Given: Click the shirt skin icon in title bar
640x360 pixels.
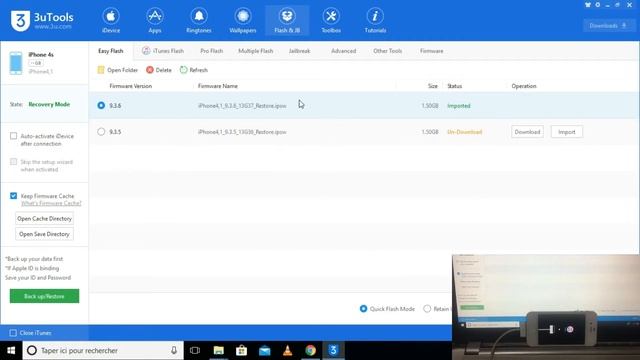Looking at the screenshot, I should pyautogui.click(x=588, y=5).
